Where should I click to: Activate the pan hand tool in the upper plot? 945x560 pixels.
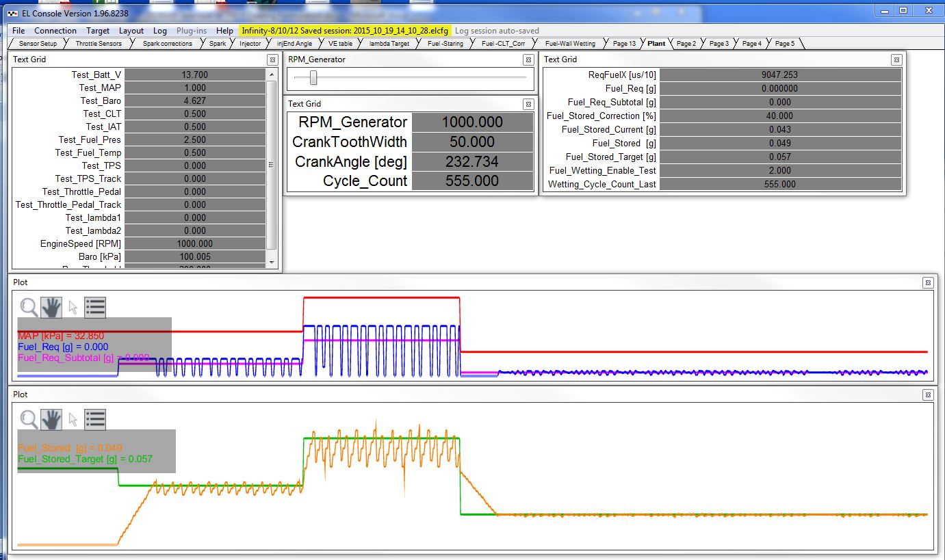click(x=51, y=307)
